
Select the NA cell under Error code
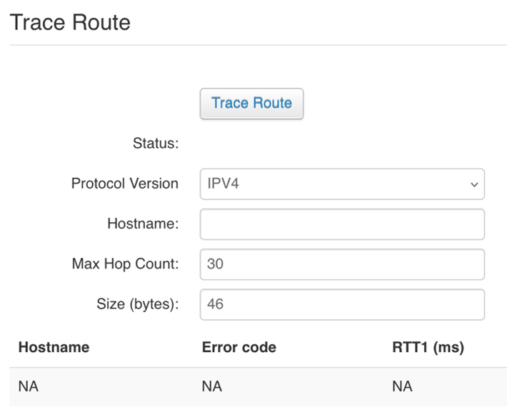(x=212, y=386)
